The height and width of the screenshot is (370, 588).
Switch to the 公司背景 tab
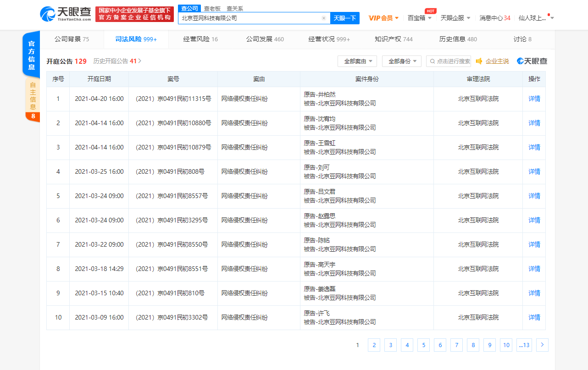[x=72, y=39]
